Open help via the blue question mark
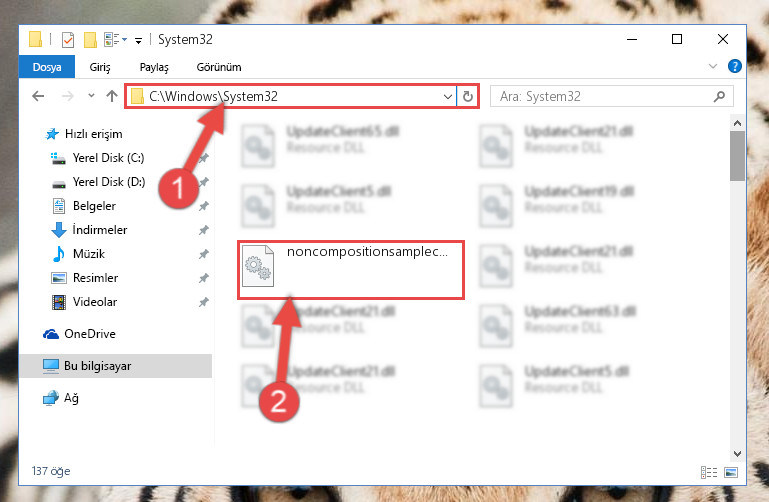 (x=734, y=66)
